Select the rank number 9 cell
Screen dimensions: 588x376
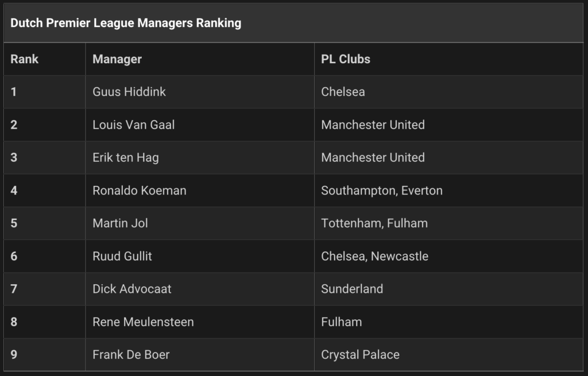[x=45, y=355]
